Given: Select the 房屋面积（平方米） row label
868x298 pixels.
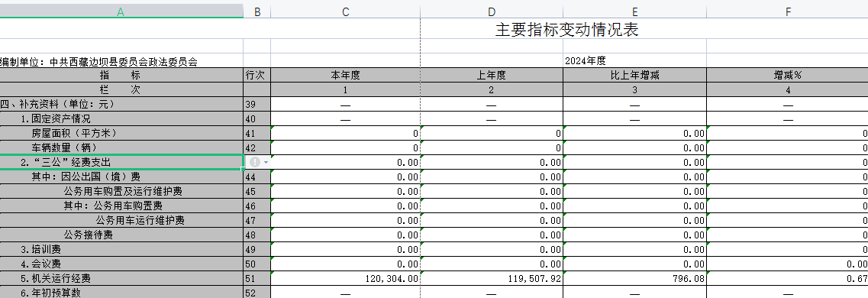Looking at the screenshot, I should click(x=121, y=133).
